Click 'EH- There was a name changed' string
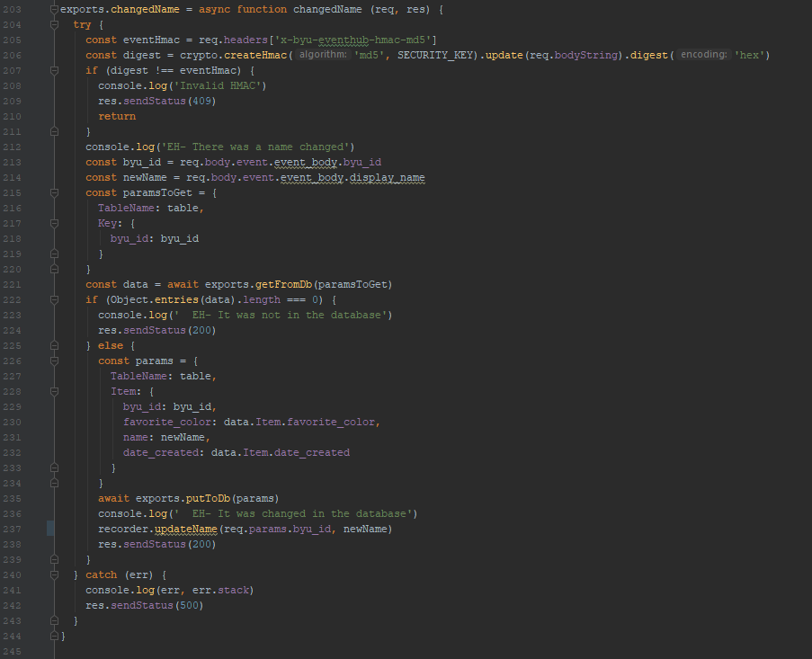The image size is (812, 659). [254, 147]
